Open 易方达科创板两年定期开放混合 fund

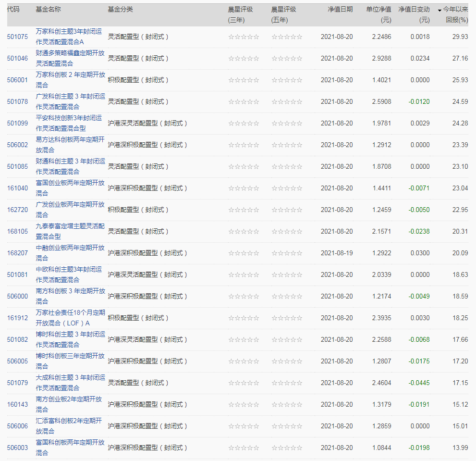[70, 145]
